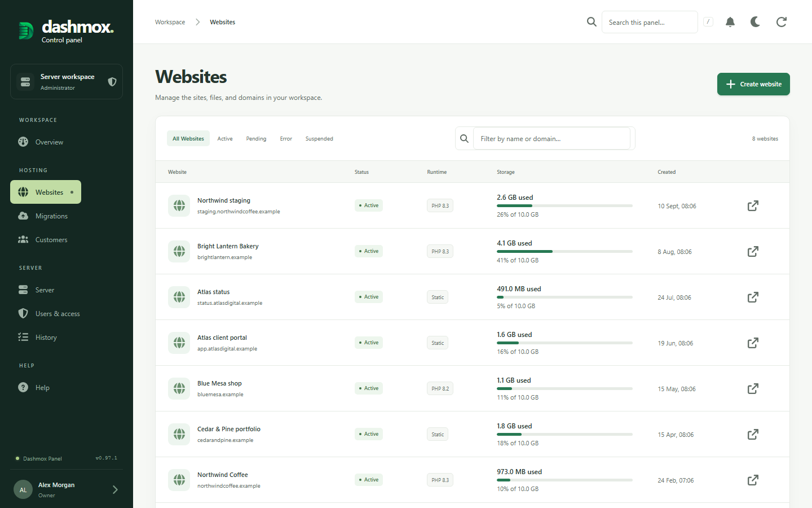This screenshot has width=812, height=508.
Task: Click the Created column header
Action: tap(667, 172)
